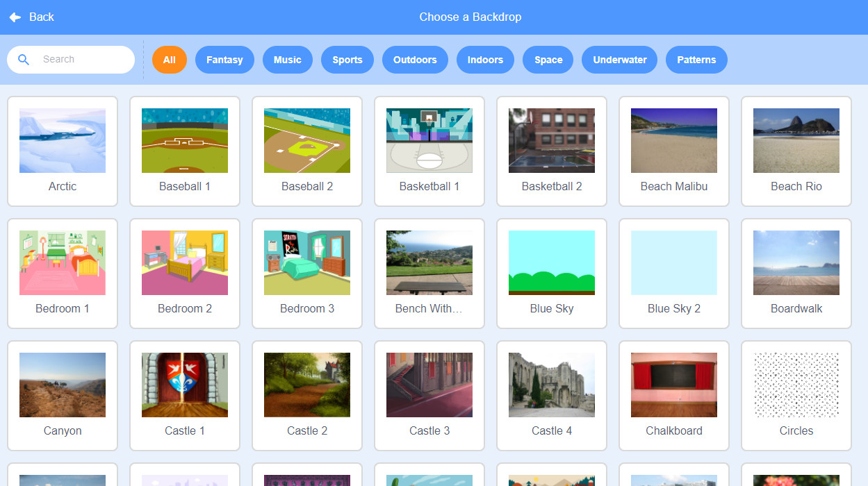Click the "Bedroom 2" label text
The height and width of the screenshot is (486, 868).
coord(185,309)
